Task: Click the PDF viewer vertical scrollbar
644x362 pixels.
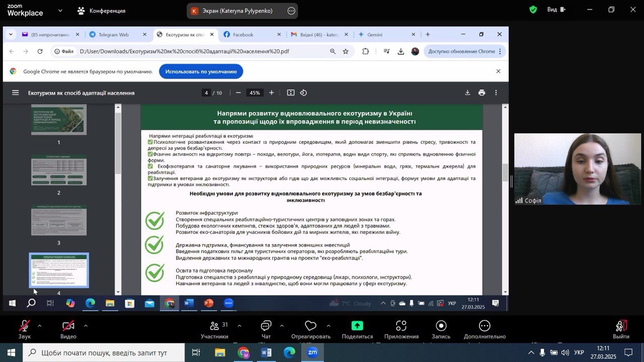Action: (x=505, y=172)
